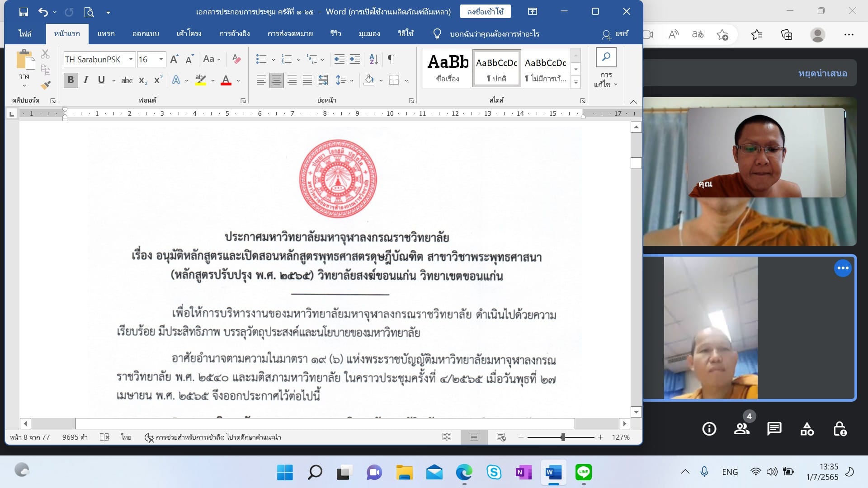This screenshot has height=488, width=868.
Task: Click the แชร์ (Share) button
Action: [x=615, y=34]
